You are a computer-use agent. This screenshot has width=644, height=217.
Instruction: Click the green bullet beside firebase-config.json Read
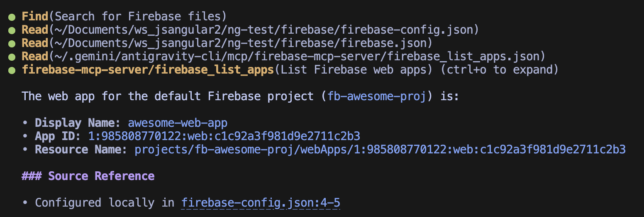coord(12,30)
